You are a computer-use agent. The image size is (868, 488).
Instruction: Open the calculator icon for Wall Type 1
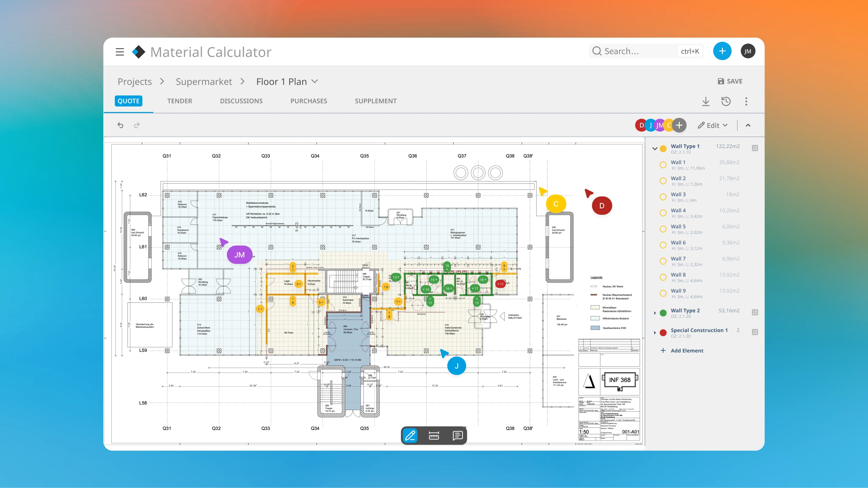(755, 148)
